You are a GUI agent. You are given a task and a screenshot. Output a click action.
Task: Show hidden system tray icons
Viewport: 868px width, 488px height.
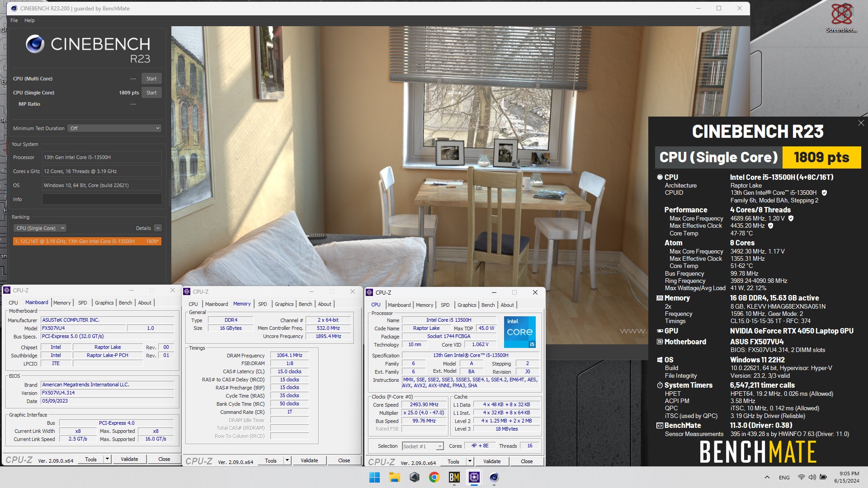pos(767,477)
